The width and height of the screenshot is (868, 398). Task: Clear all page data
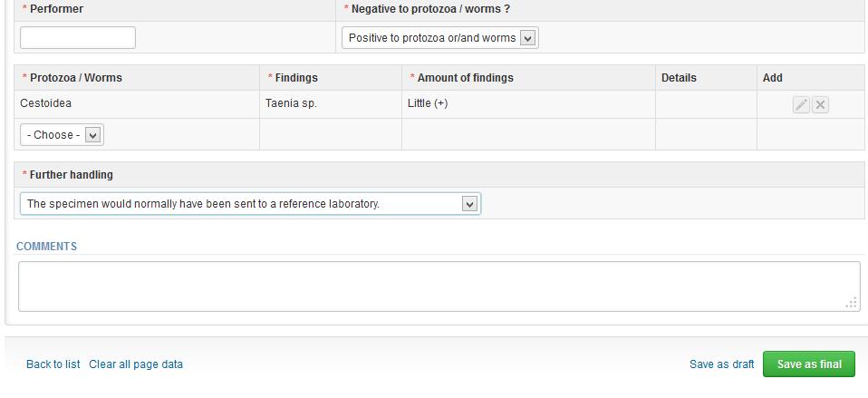point(136,364)
